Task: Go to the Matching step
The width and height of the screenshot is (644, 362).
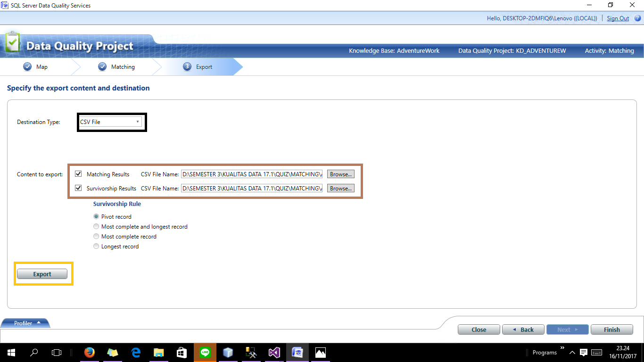Action: (116, 67)
